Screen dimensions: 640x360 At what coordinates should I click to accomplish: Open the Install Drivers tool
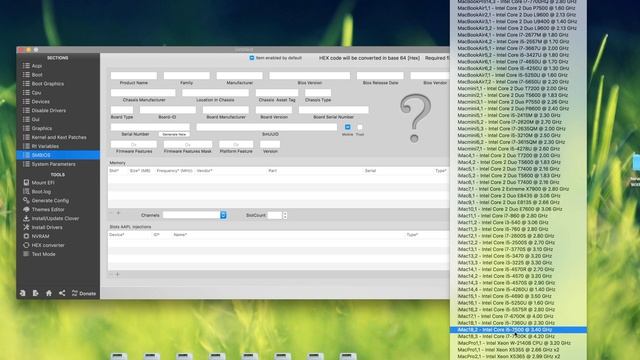coord(47,227)
